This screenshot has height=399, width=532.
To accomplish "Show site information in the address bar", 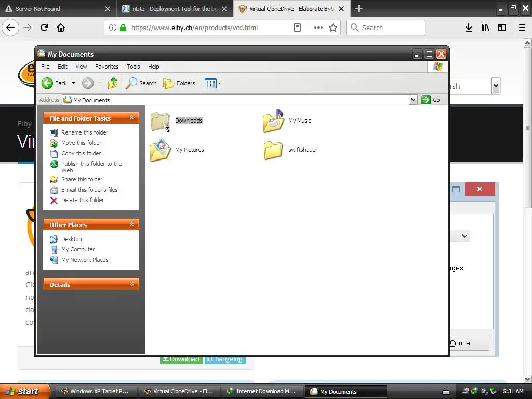I will [x=113, y=28].
